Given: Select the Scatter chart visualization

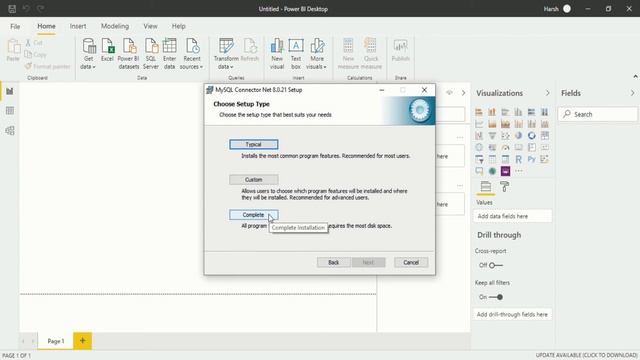Looking at the screenshot, I should click(x=505, y=136).
